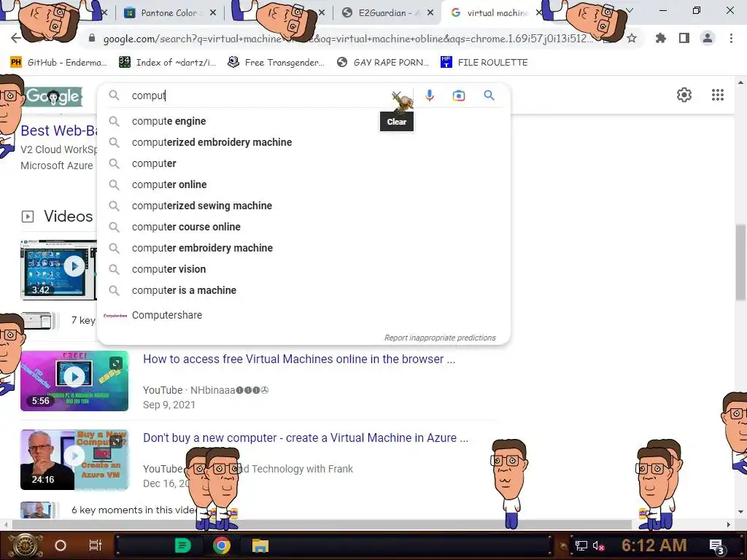Click the Google logo
747x560 pixels.
coord(53,96)
